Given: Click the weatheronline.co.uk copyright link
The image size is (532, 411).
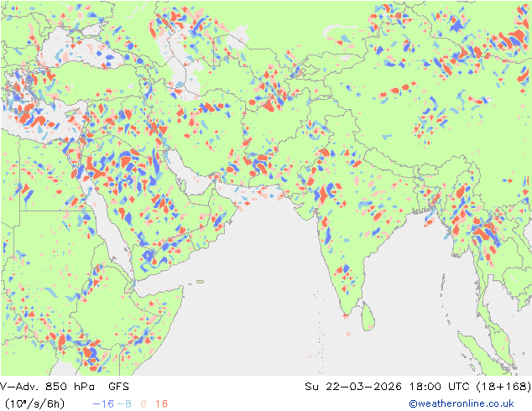Looking at the screenshot, I should pos(461,403).
